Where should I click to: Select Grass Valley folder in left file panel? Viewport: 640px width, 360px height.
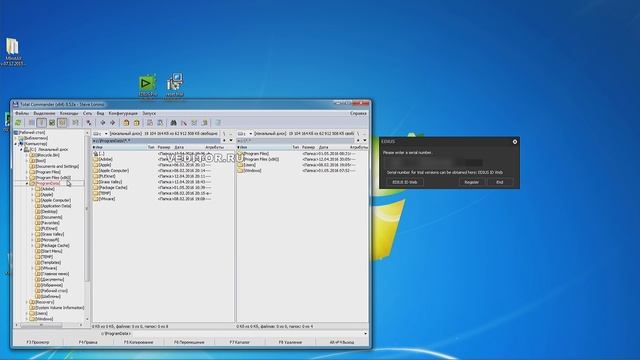coord(110,182)
